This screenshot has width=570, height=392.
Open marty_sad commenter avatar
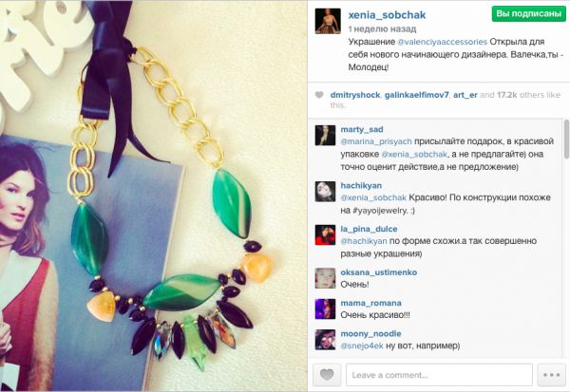click(x=325, y=135)
